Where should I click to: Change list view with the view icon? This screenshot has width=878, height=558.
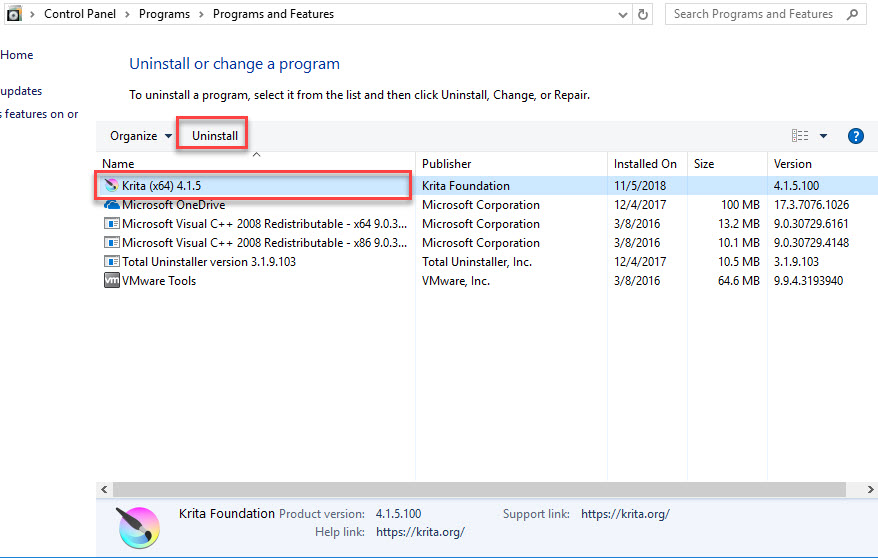pos(800,135)
